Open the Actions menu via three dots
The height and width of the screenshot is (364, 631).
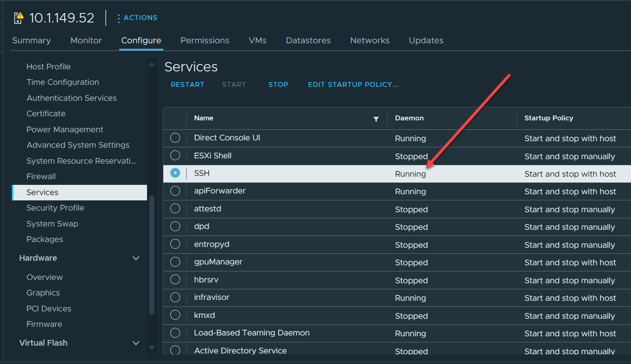coord(118,18)
